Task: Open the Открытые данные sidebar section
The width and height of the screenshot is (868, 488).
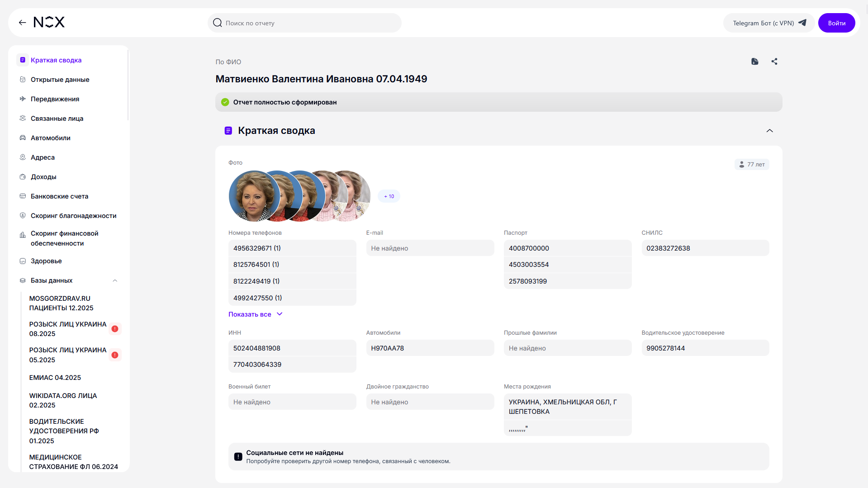Action: pyautogui.click(x=60, y=80)
